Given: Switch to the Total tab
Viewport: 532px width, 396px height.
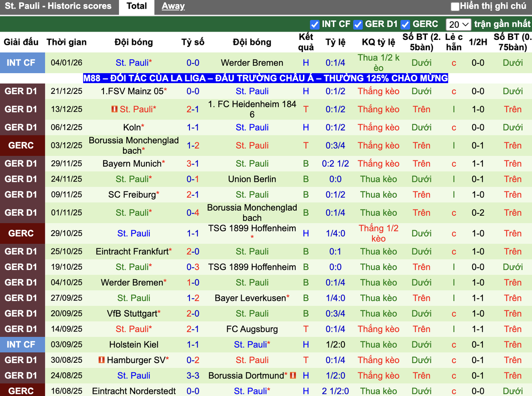Looking at the screenshot, I should [137, 6].
